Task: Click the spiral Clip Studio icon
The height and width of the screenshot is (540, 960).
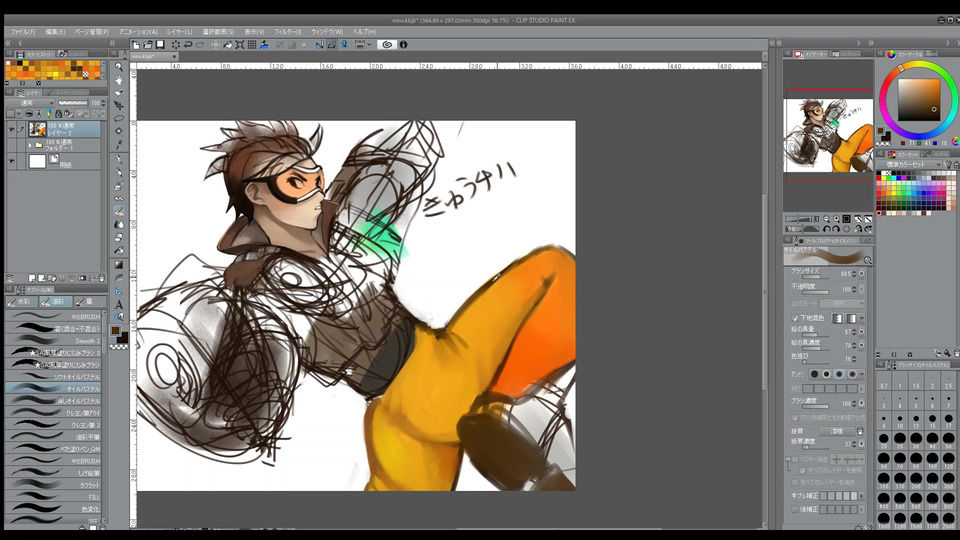Action: click(387, 45)
